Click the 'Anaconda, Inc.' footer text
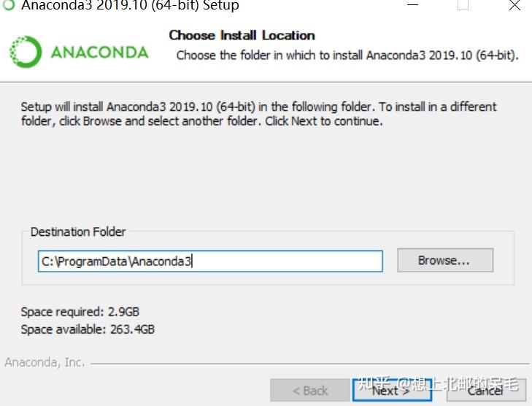This screenshot has height=406, width=532. (45, 362)
